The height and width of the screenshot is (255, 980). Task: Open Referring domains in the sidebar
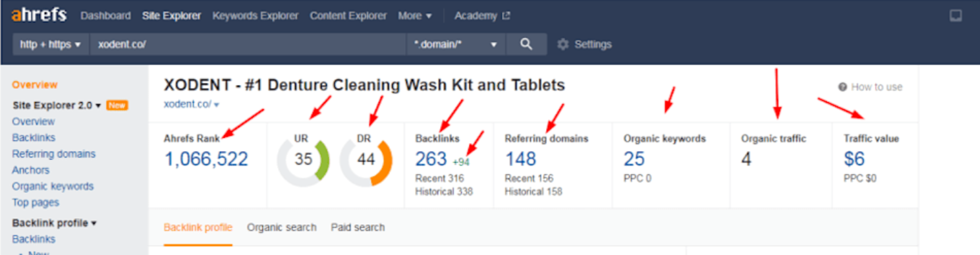pos(53,154)
